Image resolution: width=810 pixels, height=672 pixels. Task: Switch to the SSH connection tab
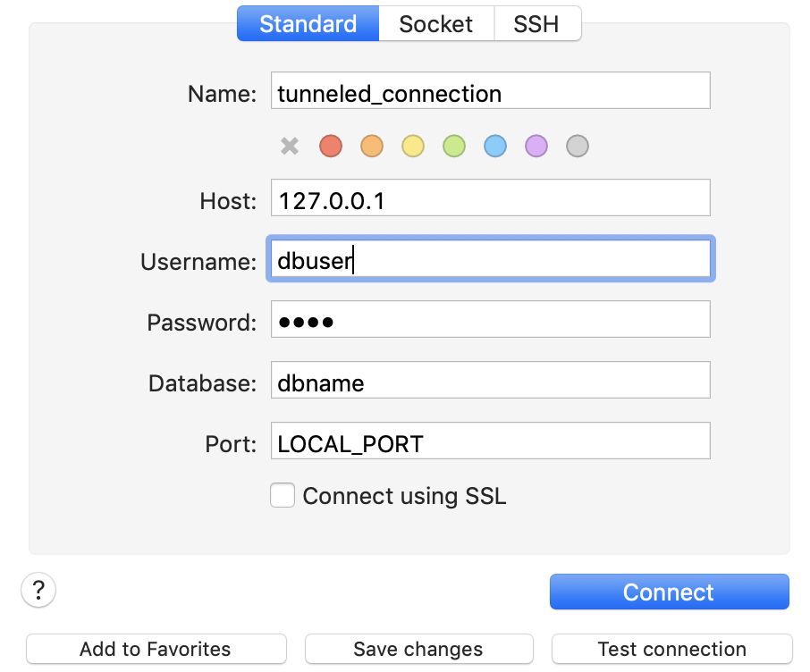[536, 24]
